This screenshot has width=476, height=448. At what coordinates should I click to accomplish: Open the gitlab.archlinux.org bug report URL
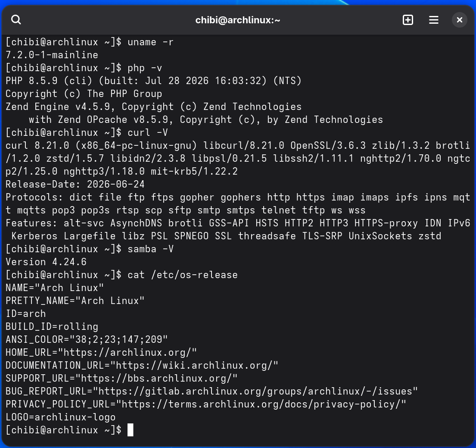pos(255,391)
